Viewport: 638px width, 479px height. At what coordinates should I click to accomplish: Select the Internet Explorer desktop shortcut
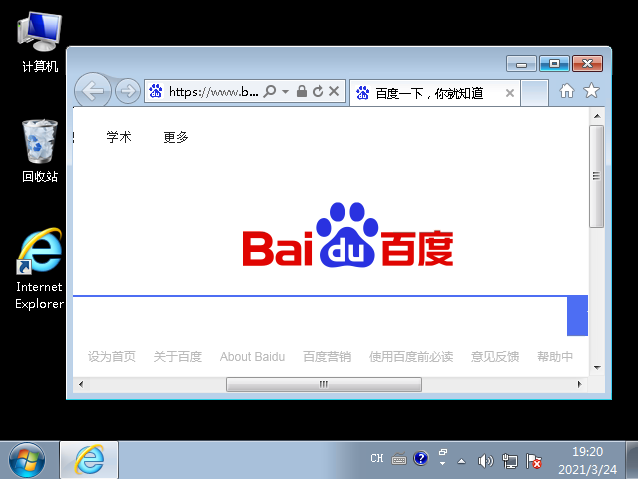39,269
